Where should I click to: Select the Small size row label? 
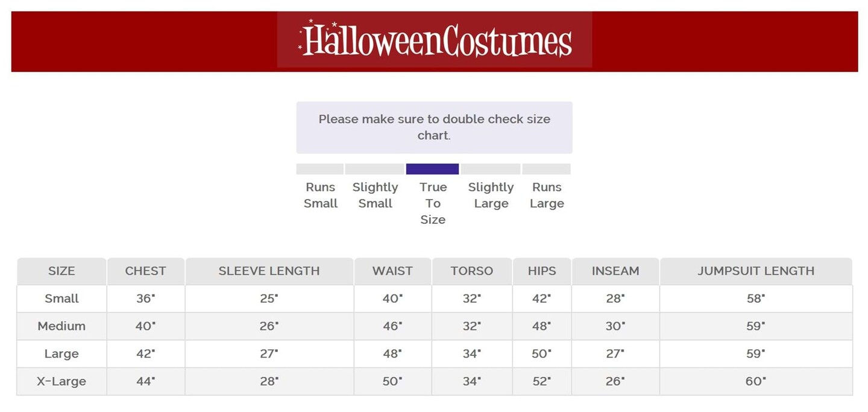[x=61, y=299]
